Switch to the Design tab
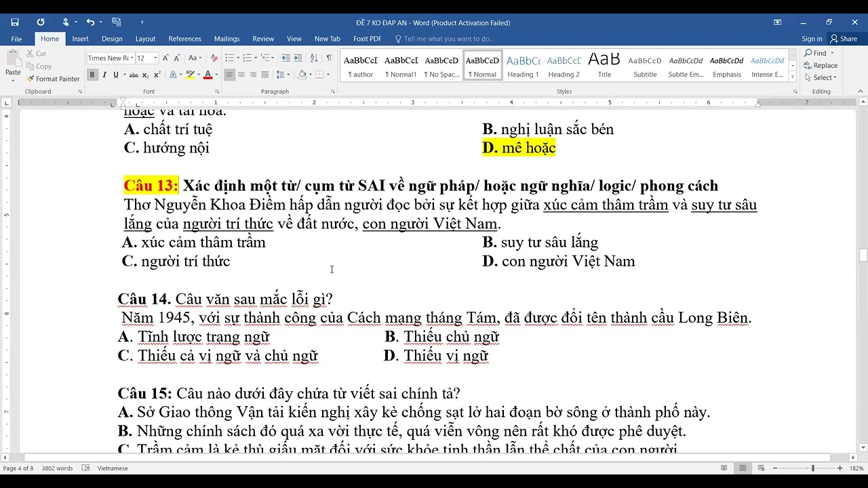Image resolution: width=868 pixels, height=488 pixels. pyautogui.click(x=112, y=39)
